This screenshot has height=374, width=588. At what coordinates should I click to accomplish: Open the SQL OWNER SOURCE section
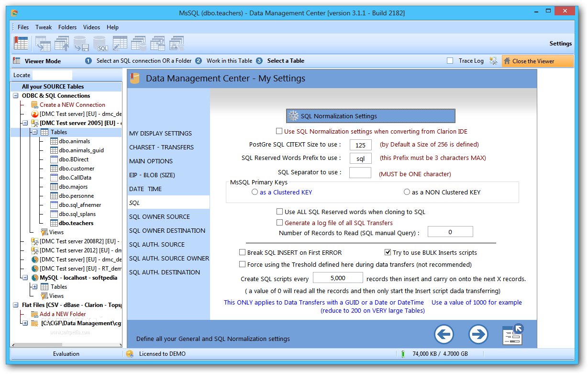click(x=159, y=217)
